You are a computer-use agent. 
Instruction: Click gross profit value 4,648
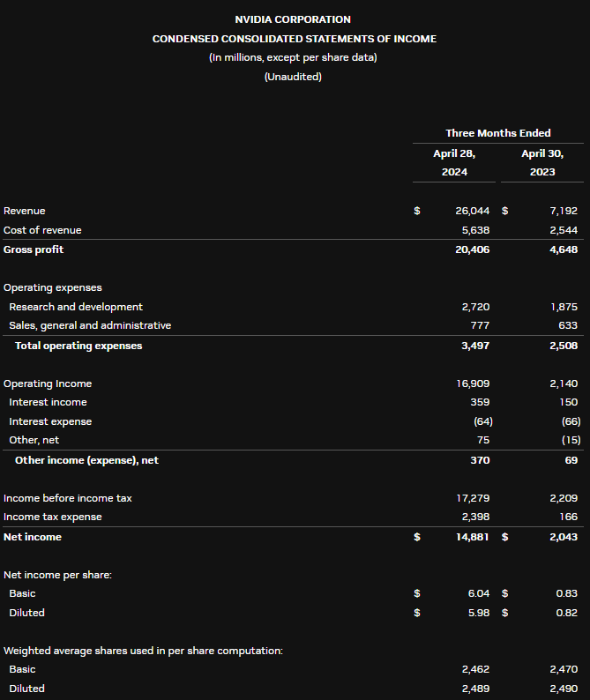(x=564, y=249)
